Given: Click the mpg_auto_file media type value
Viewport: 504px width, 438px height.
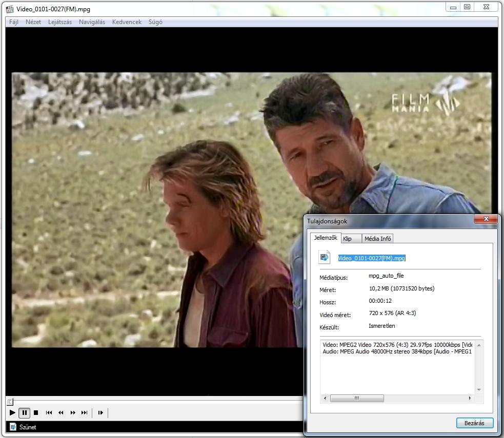Looking at the screenshot, I should pos(386,276).
